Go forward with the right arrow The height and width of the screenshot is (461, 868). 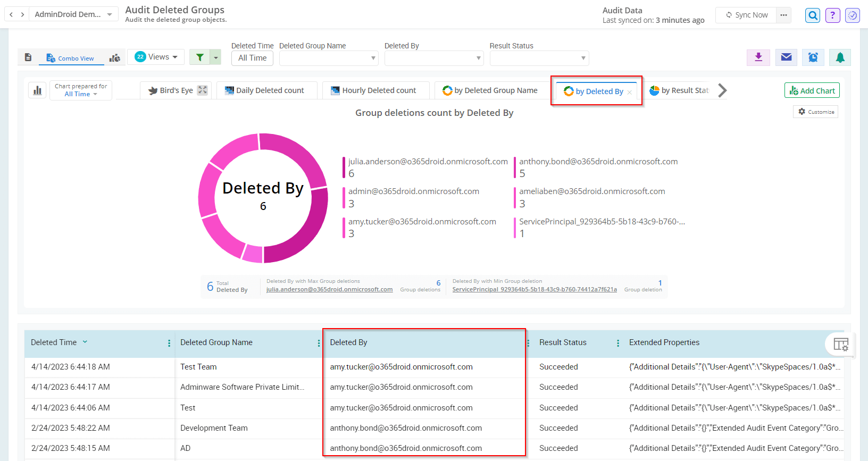[x=22, y=14]
